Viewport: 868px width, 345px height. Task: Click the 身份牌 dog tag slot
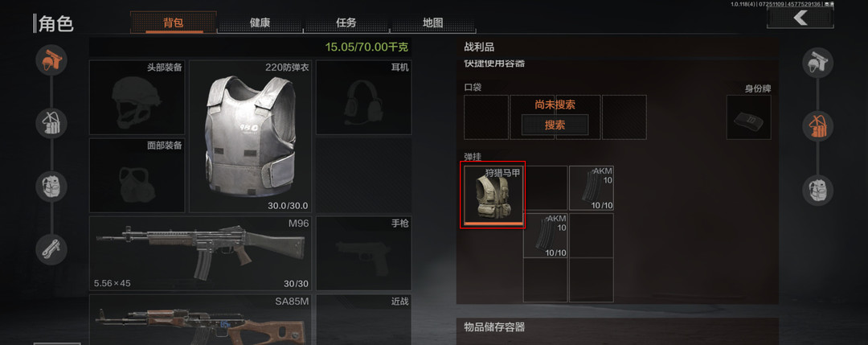coord(748,117)
